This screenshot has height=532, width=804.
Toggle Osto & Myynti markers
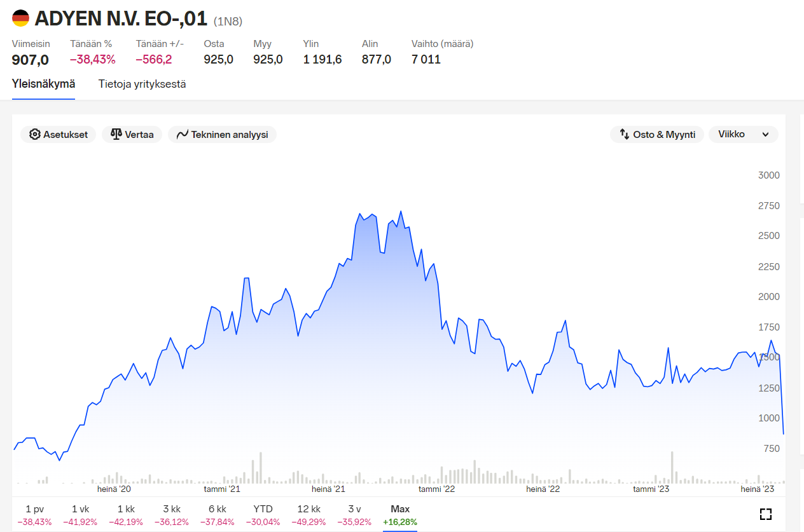coord(657,135)
